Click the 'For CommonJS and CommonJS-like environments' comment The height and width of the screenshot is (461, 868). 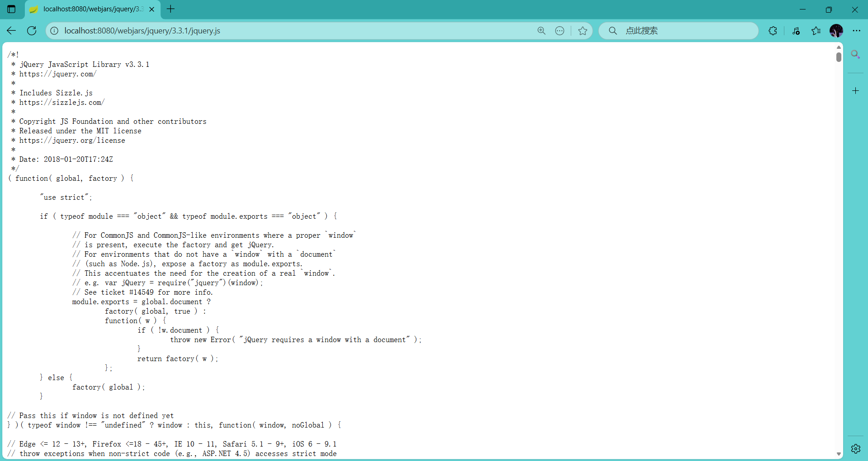tap(214, 235)
